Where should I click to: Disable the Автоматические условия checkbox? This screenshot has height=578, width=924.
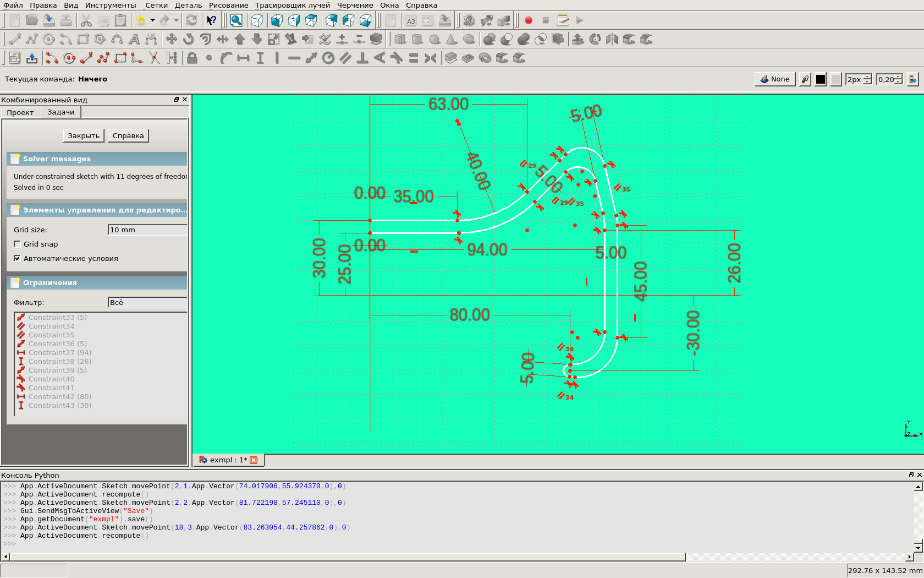pos(17,258)
